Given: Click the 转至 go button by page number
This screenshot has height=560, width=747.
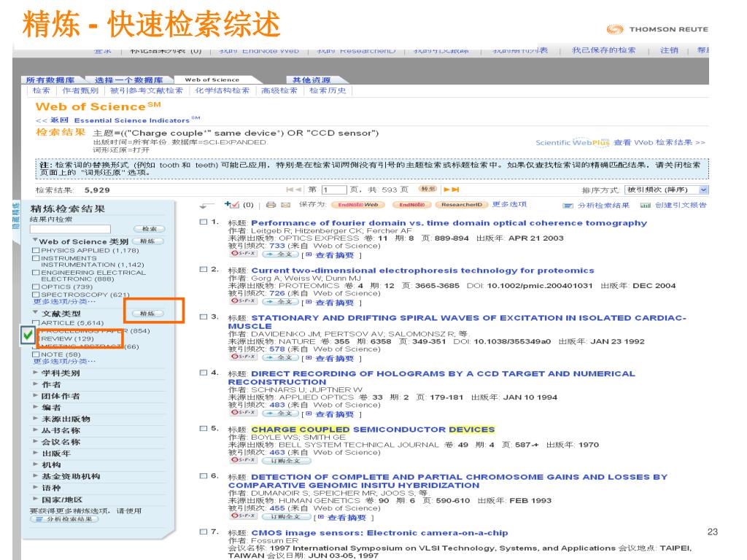Looking at the screenshot, I should [x=427, y=189].
